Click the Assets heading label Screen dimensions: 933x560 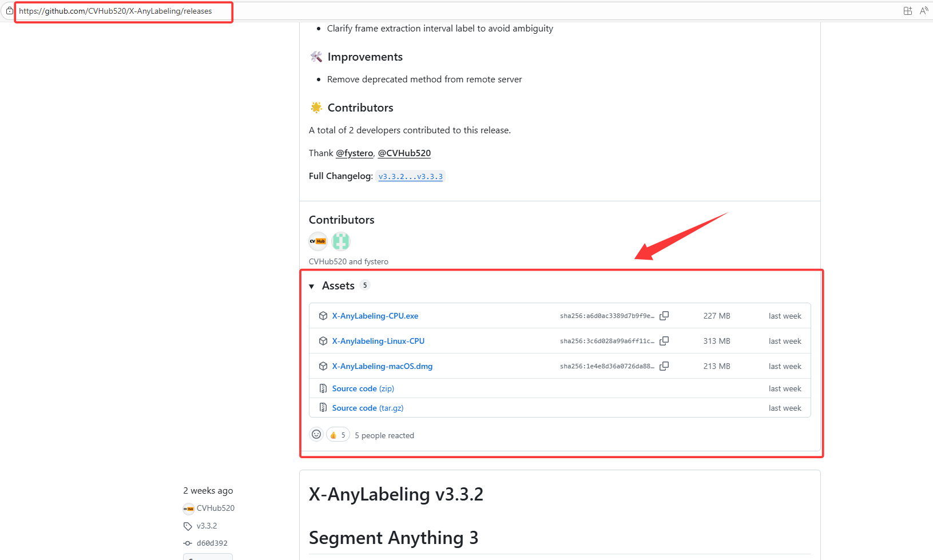coord(338,285)
